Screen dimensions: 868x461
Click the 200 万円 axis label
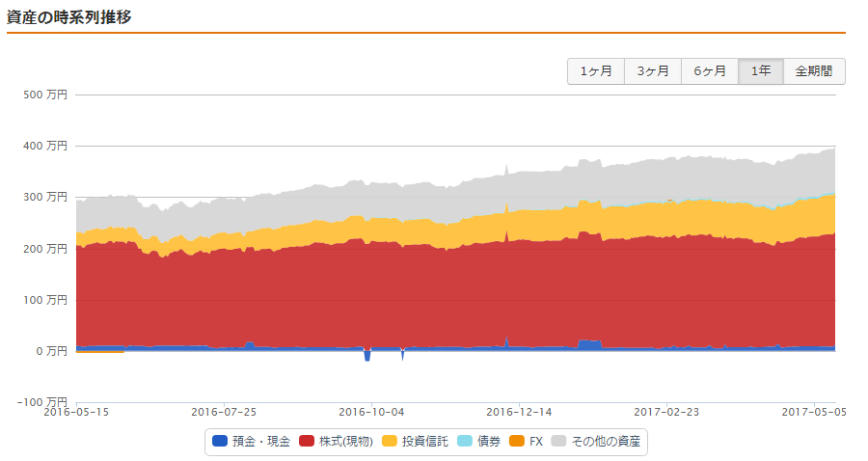tap(45, 249)
